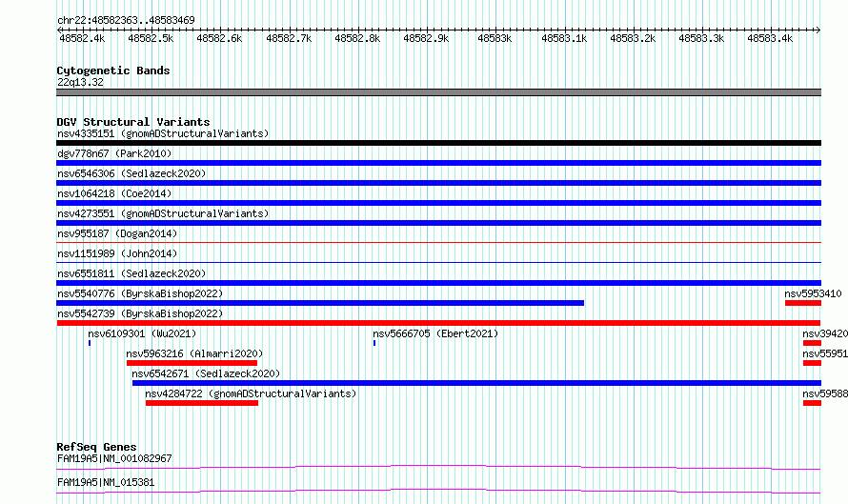Viewport: 848px width, 504px height.
Task: Click the thin red line under nsv955187
Action: [x=438, y=242]
